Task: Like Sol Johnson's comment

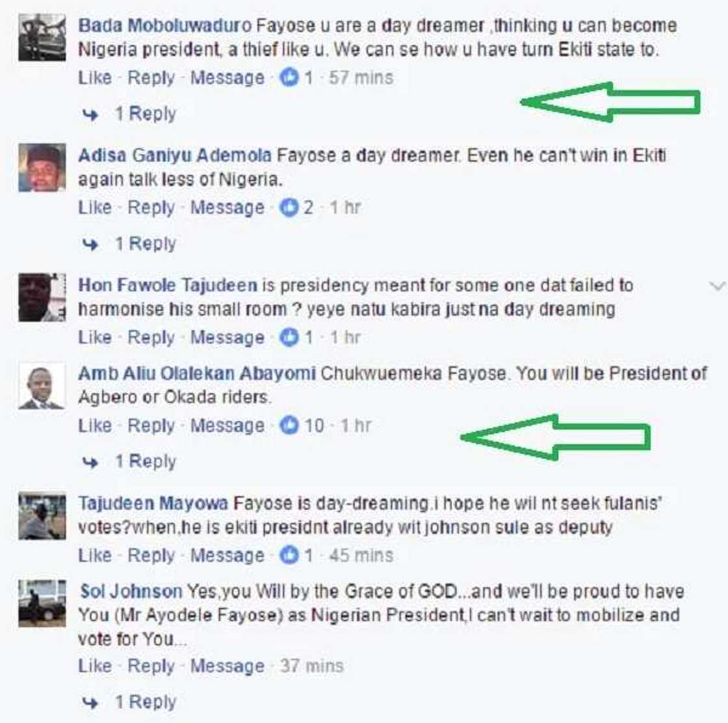Action: coord(95,666)
